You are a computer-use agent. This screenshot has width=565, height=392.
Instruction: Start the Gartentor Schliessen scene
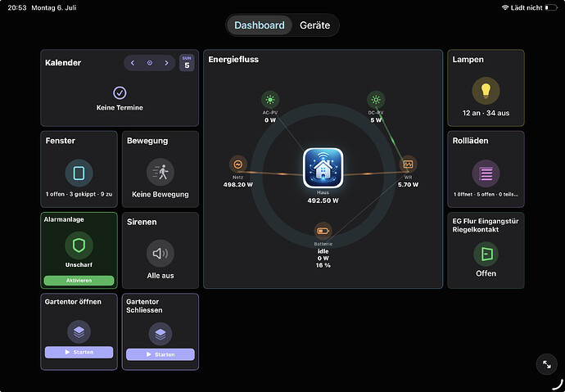(160, 354)
